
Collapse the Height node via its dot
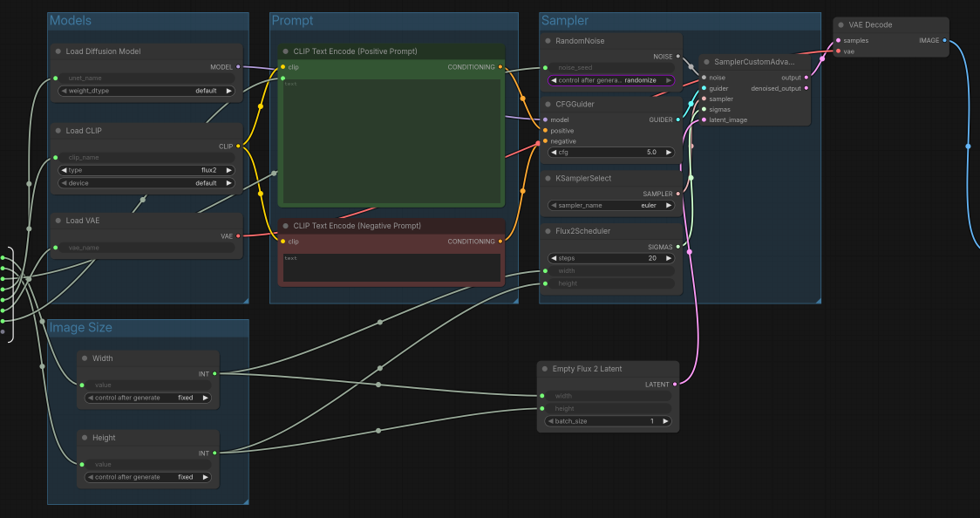85,438
